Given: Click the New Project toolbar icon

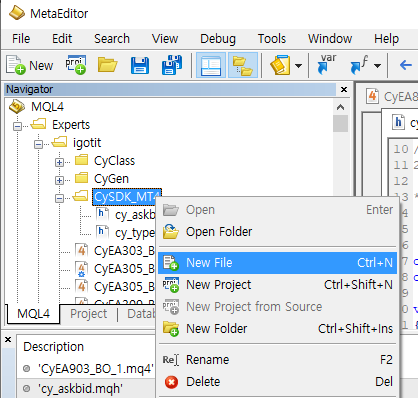Looking at the screenshot, I should click(76, 65).
